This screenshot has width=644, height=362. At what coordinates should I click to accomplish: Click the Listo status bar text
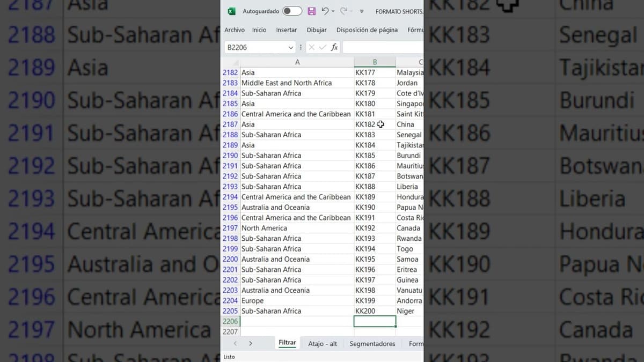pyautogui.click(x=229, y=357)
